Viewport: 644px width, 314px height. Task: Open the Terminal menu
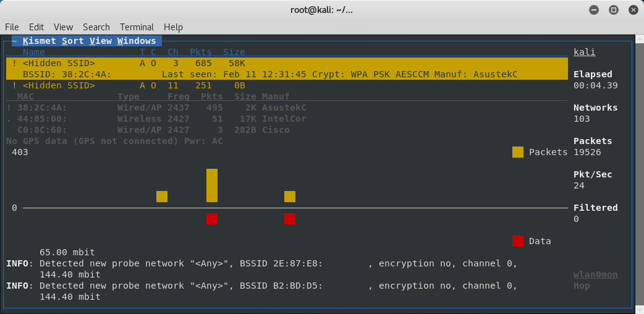point(137,27)
